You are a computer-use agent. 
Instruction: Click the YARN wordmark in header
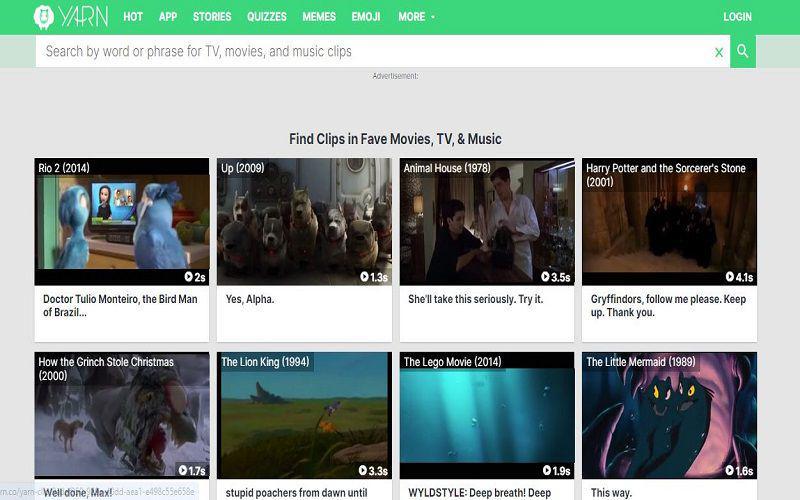pos(84,17)
